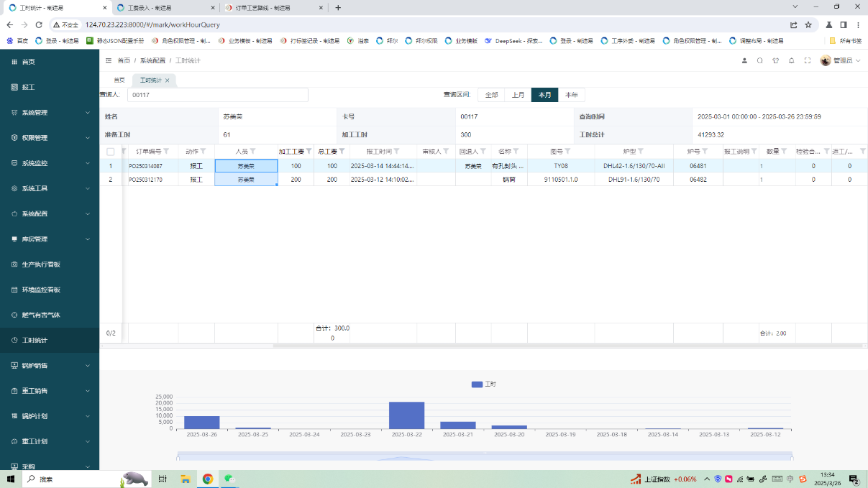This screenshot has height=488, width=868.
Task: Expand the 权限管理 sidebar menu
Action: tap(50, 138)
